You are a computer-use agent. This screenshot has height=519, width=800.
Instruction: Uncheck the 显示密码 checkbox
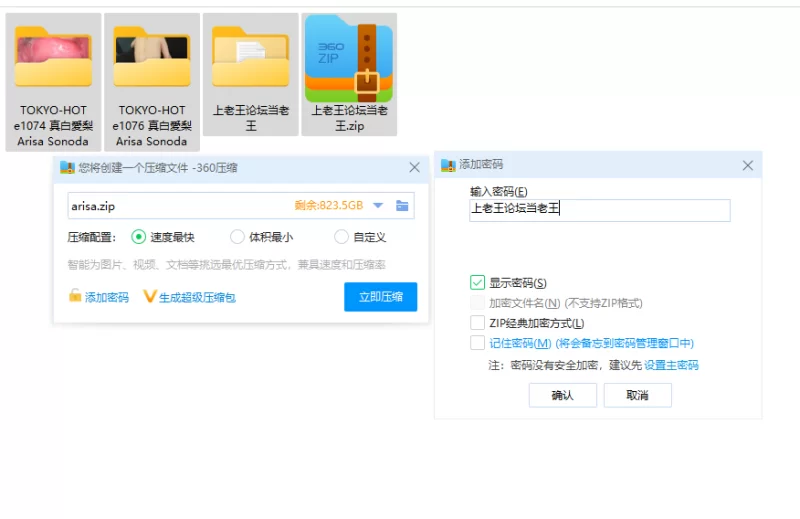point(477,282)
